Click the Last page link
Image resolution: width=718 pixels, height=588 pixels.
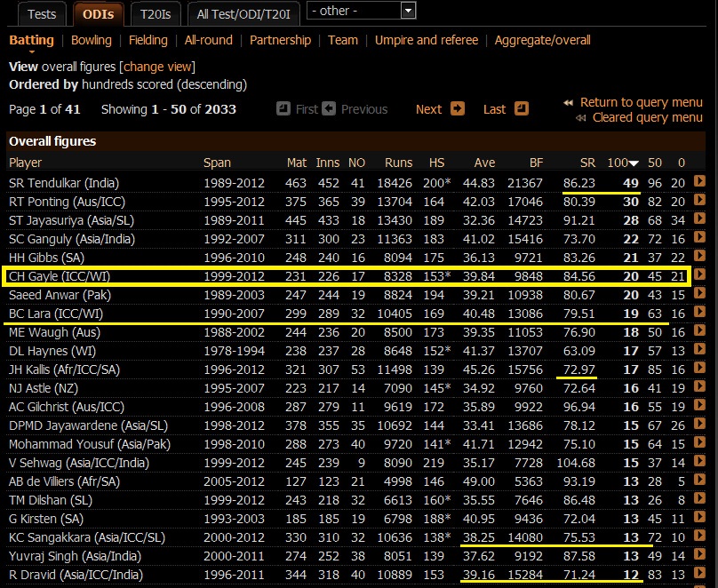tap(495, 109)
